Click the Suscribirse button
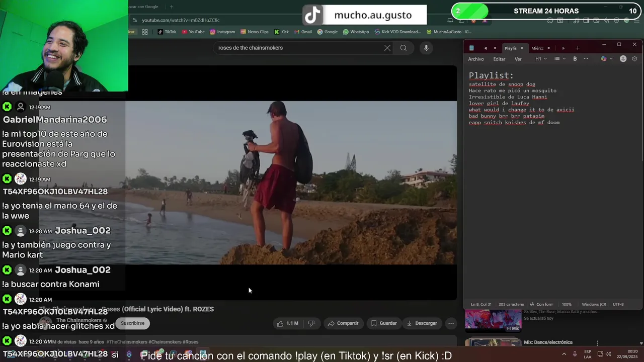 132,323
